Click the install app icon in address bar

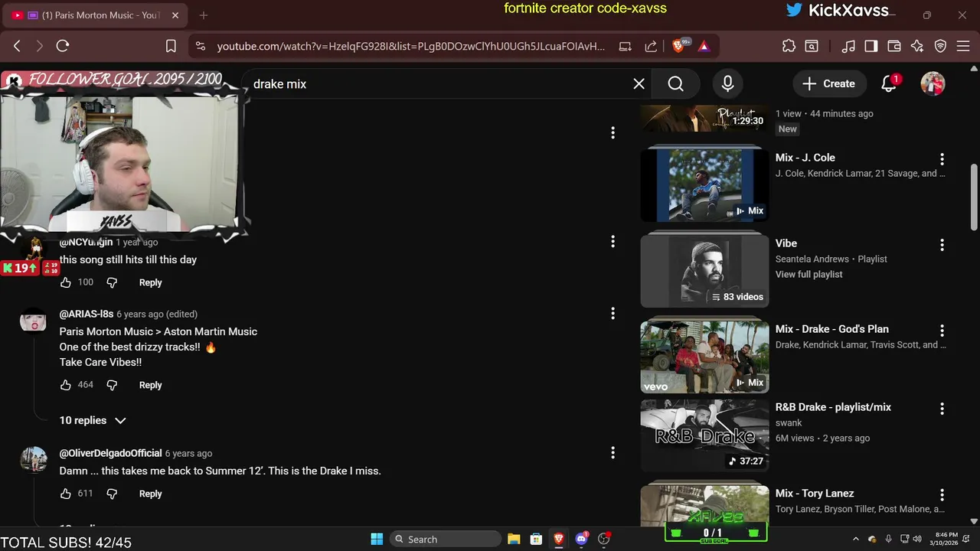pyautogui.click(x=625, y=46)
